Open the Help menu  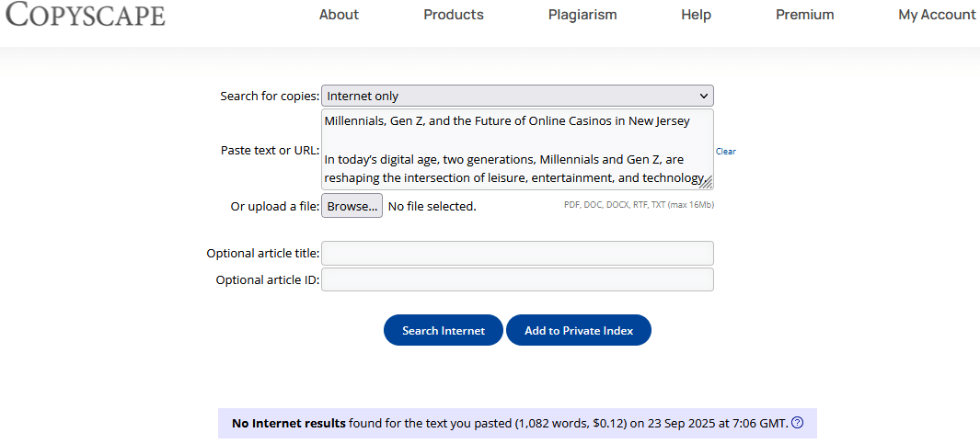pos(697,15)
